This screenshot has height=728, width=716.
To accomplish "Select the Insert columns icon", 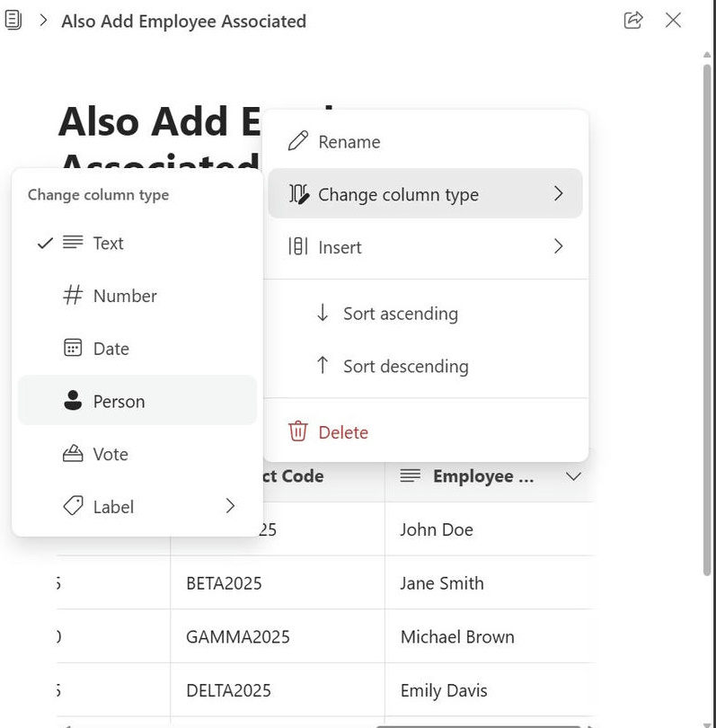I will pos(296,246).
